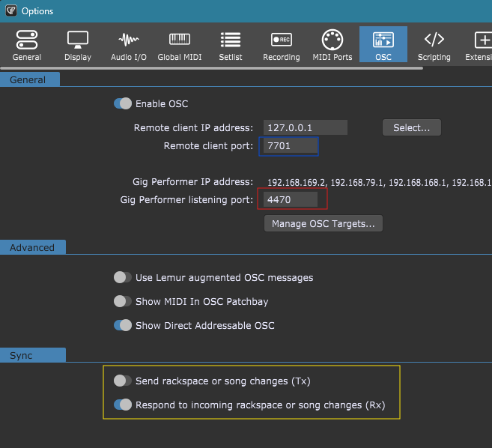Open the Audio I/O waveform icon
This screenshot has width=492, height=448.
129,40
